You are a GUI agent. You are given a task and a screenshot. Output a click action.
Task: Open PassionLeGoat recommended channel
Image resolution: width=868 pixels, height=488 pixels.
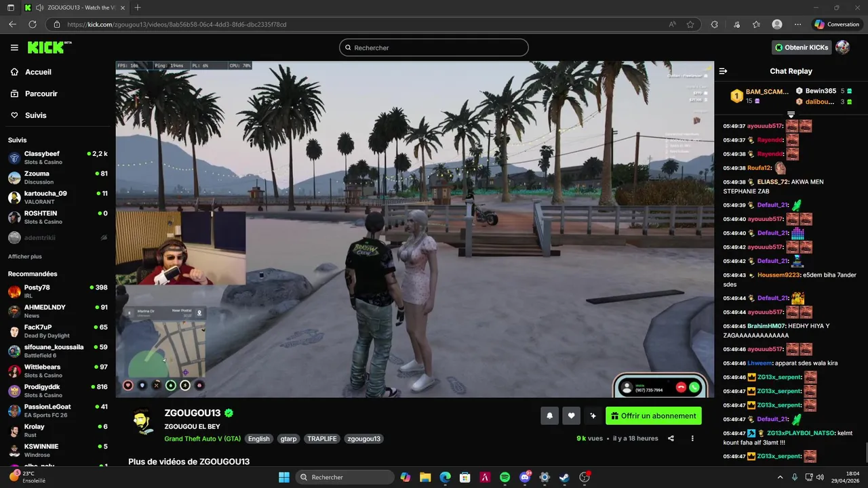coord(58,411)
